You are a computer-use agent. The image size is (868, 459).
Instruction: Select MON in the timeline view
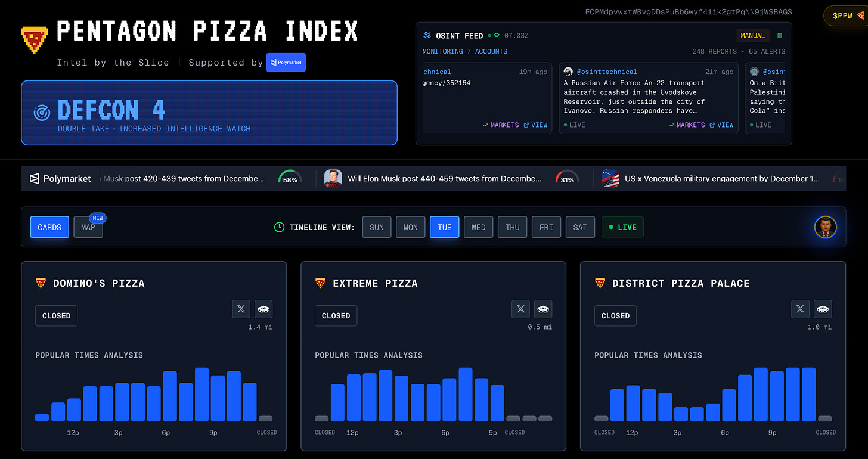tap(411, 227)
